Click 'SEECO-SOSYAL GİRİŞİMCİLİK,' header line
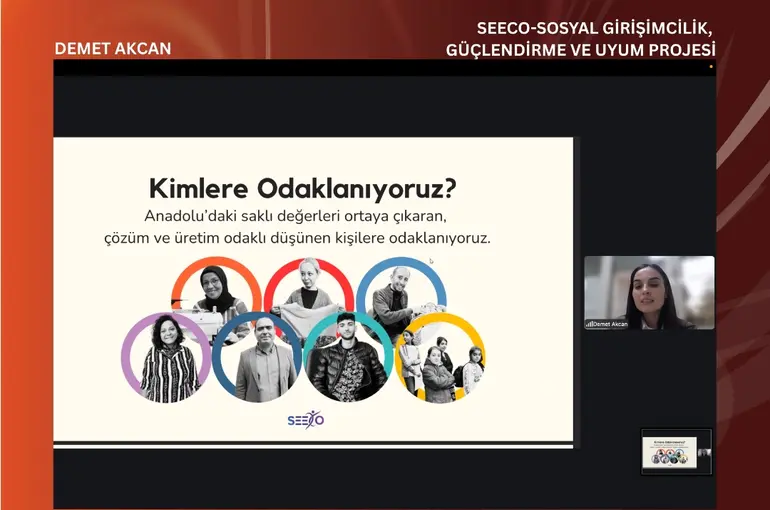The height and width of the screenshot is (510, 770). coord(594,28)
